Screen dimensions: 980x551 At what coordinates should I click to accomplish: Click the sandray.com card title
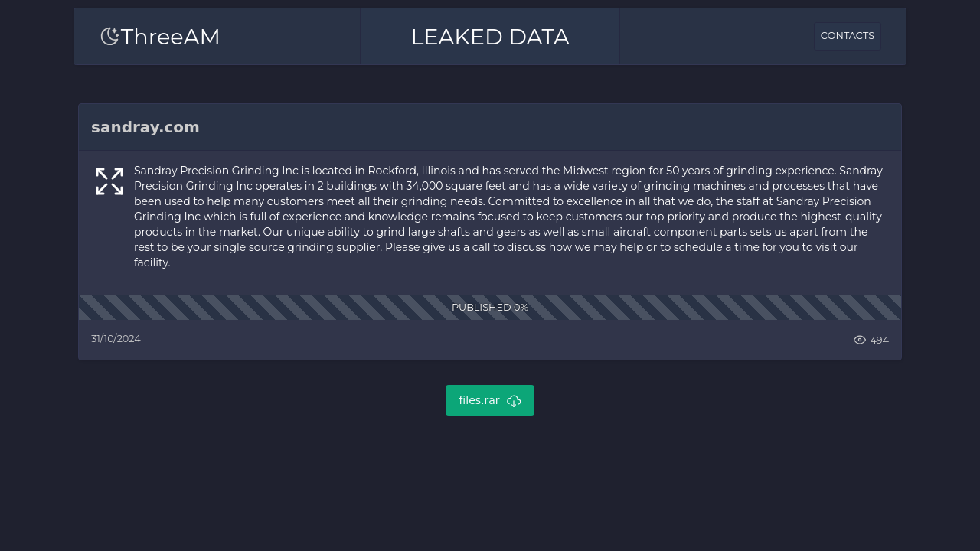point(145,127)
